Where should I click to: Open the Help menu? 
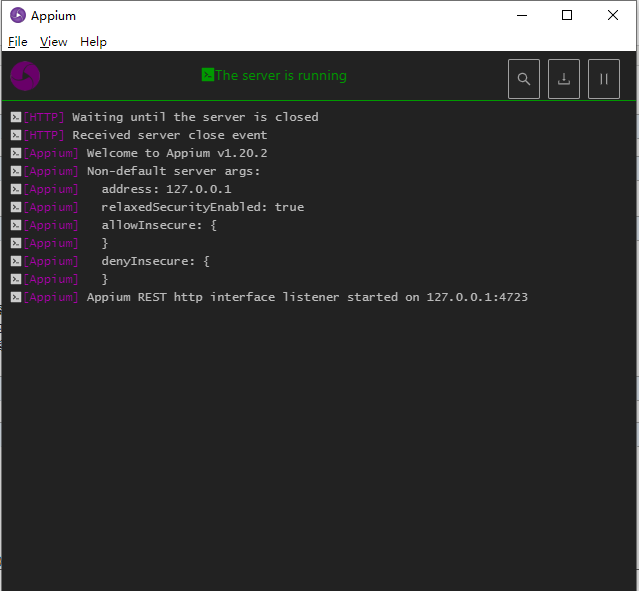click(x=93, y=42)
